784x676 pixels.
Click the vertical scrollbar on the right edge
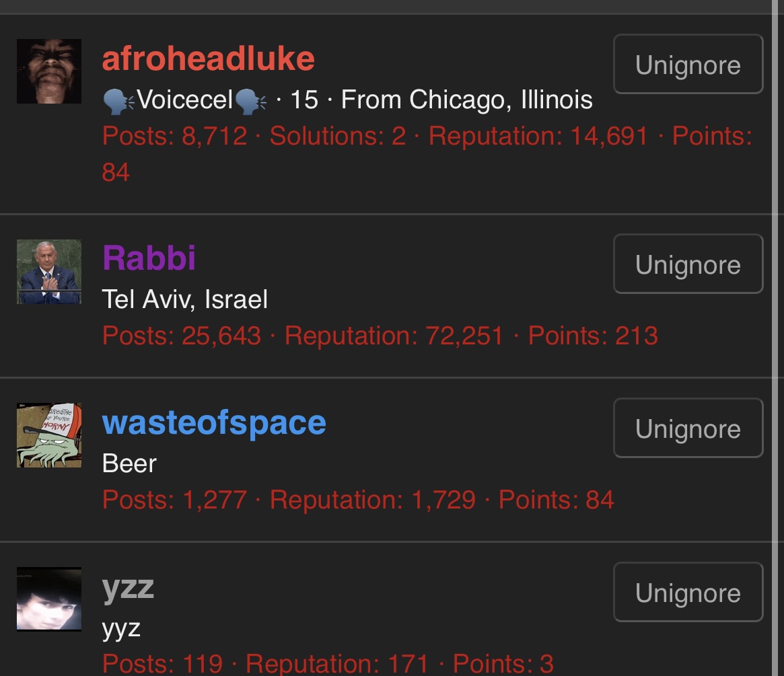[x=777, y=338]
